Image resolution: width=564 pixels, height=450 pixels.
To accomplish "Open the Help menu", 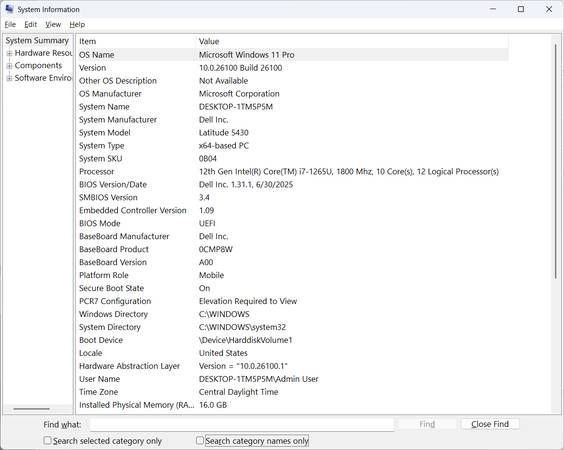I will pyautogui.click(x=77, y=24).
